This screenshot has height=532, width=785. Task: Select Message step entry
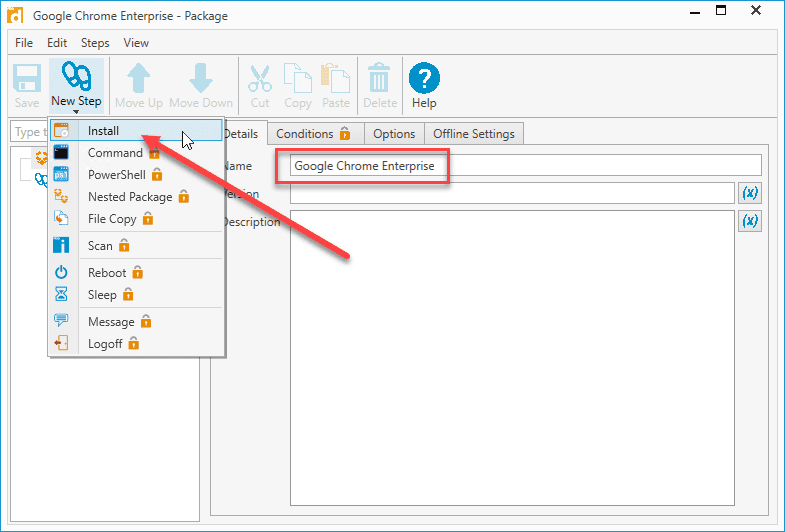coord(136,322)
